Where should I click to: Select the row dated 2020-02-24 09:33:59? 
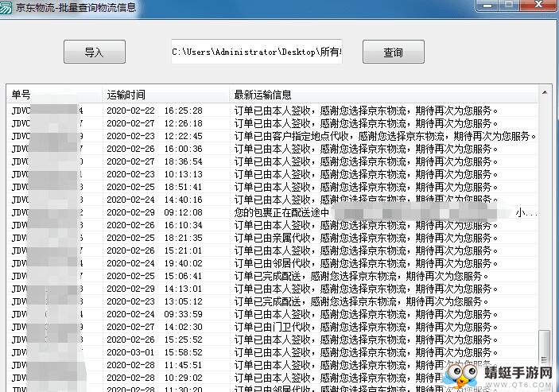click(273, 314)
